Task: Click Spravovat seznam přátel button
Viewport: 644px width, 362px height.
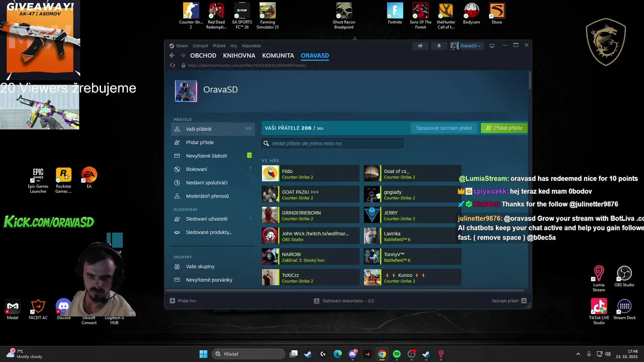Action: [444, 128]
